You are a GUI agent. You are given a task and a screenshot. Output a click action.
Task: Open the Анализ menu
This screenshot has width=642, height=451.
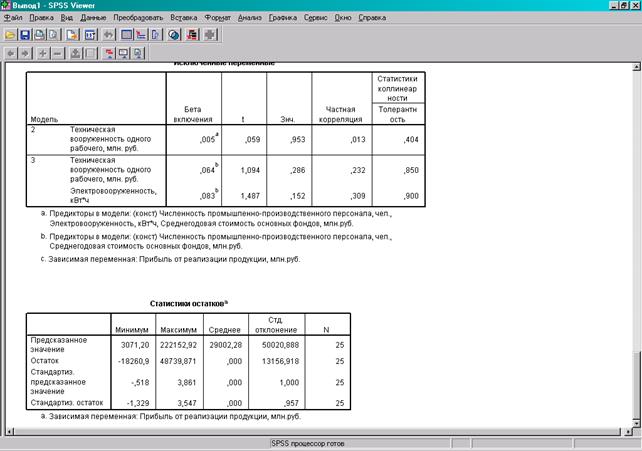pos(250,18)
